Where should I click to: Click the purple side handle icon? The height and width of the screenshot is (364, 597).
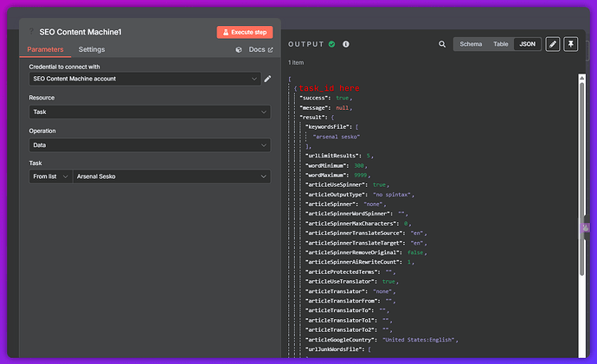point(586,228)
